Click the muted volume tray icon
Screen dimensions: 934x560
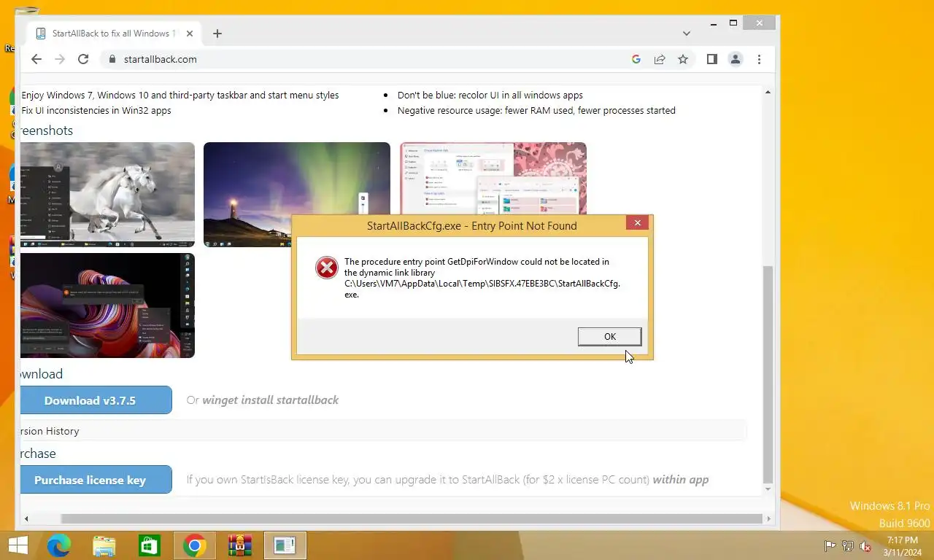pyautogui.click(x=866, y=546)
